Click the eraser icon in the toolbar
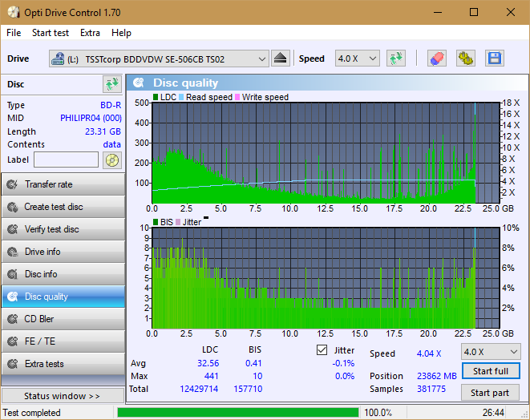 click(x=437, y=59)
